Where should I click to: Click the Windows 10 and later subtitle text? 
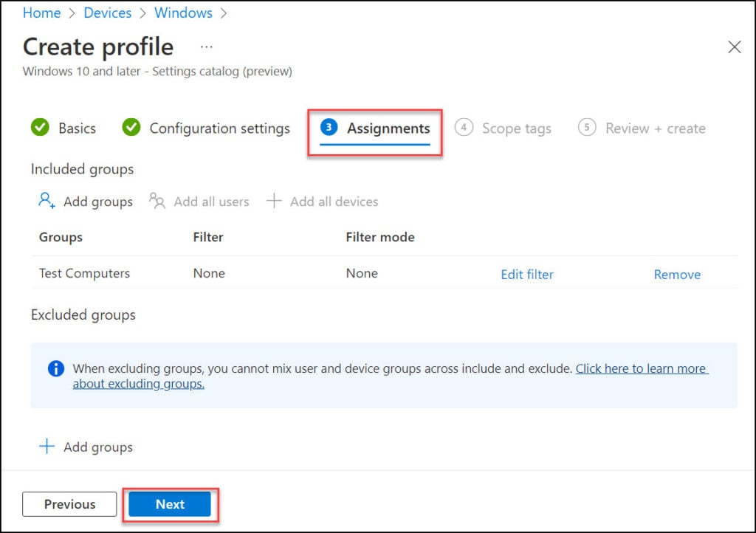tap(157, 72)
